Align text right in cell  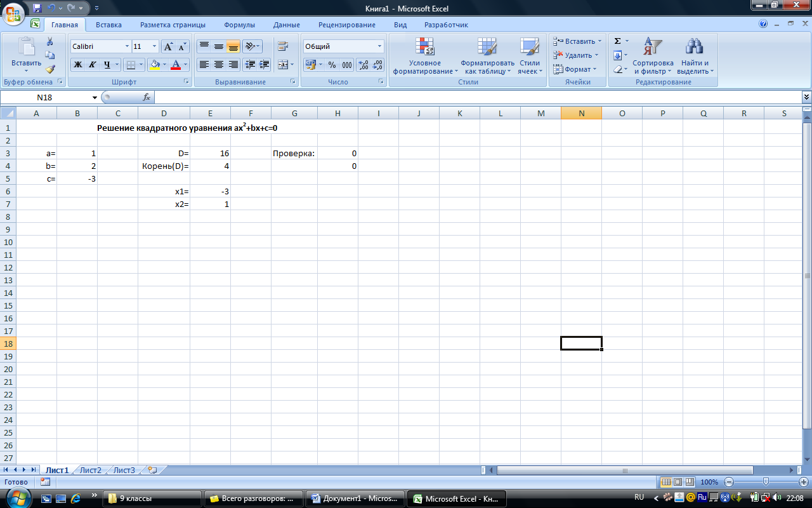coord(233,64)
